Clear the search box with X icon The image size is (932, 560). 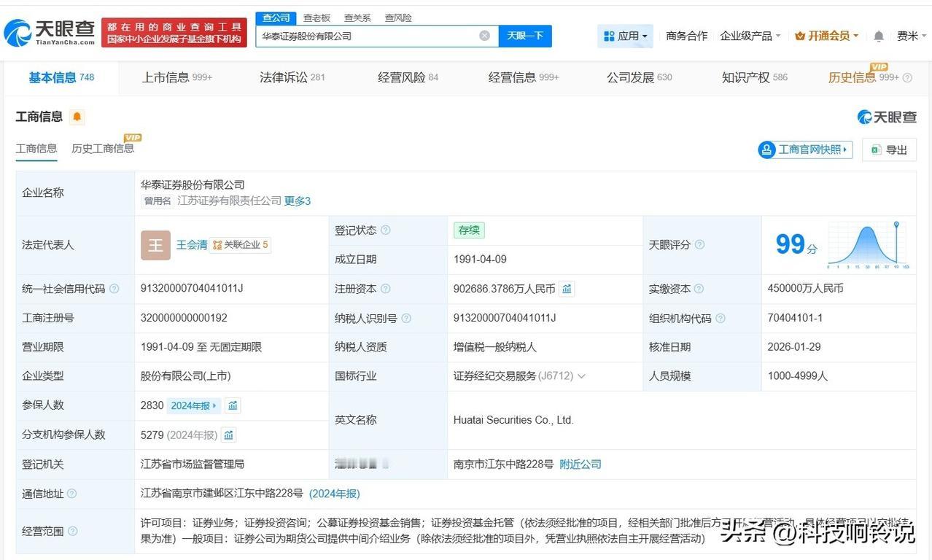coord(484,36)
